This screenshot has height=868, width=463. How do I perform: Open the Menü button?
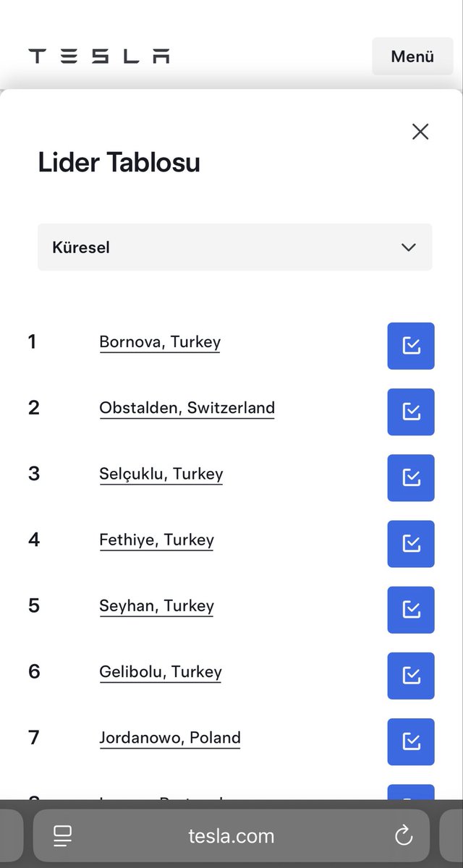(412, 56)
